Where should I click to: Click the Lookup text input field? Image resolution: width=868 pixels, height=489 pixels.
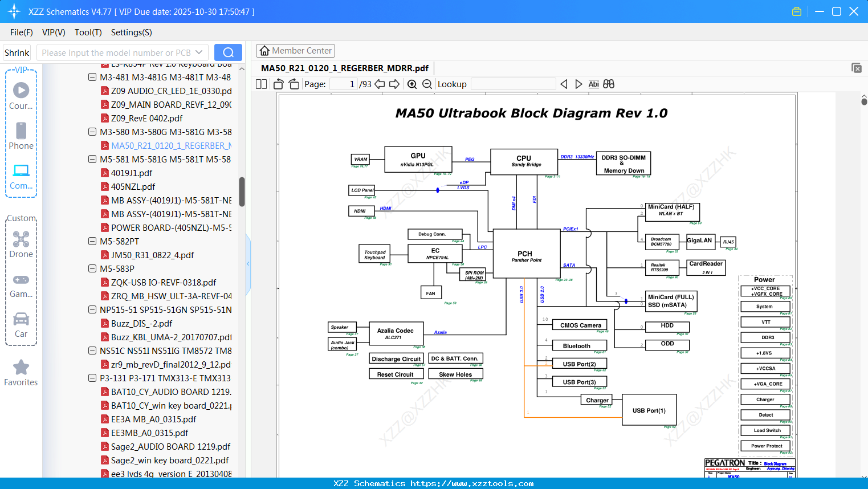click(x=513, y=84)
